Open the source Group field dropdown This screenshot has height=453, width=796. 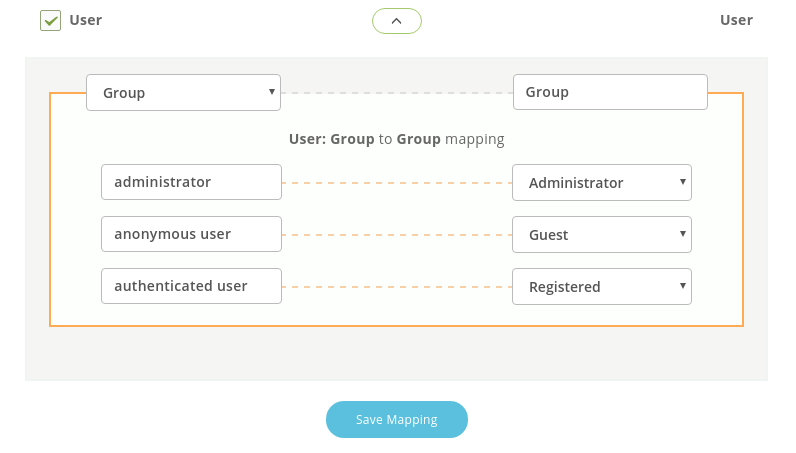coord(183,92)
